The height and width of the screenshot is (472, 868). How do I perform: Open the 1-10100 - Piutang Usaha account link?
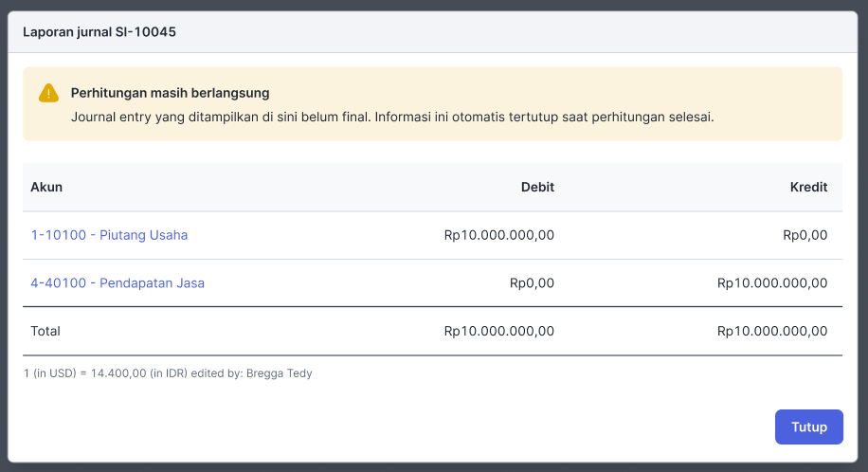[x=109, y=235]
